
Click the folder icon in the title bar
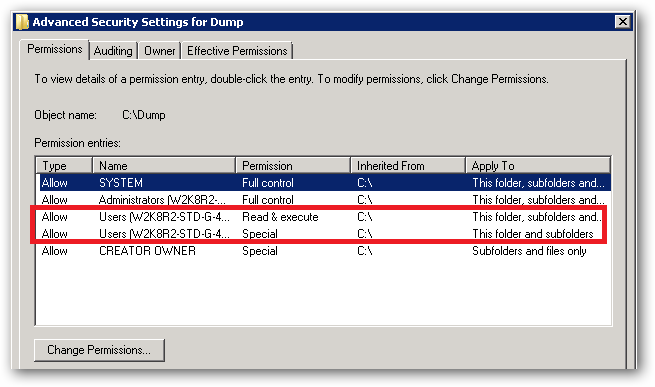click(22, 22)
